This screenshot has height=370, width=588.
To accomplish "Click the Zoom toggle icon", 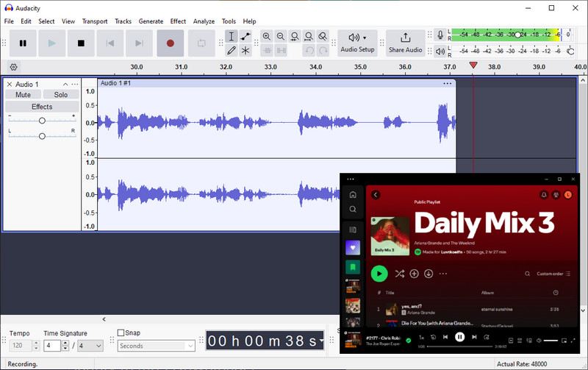I will 323,36.
